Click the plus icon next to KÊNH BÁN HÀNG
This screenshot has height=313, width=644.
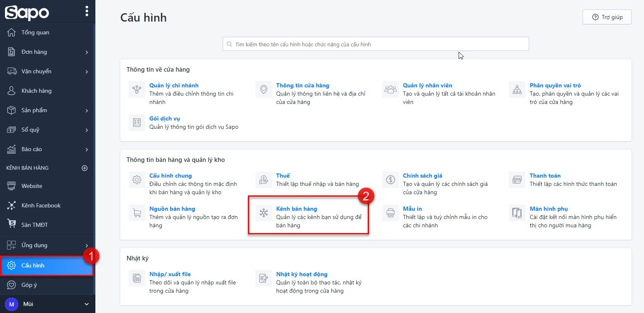pos(84,168)
